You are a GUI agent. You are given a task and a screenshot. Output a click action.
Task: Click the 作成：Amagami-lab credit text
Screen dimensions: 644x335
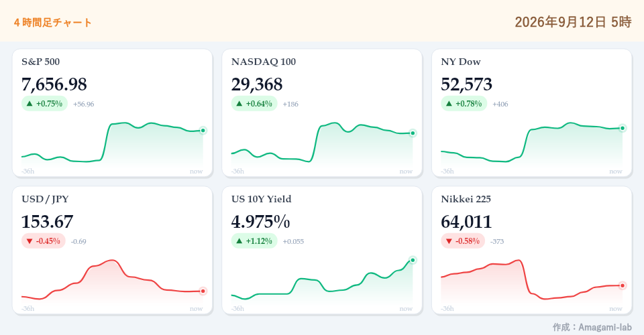[x=592, y=327]
